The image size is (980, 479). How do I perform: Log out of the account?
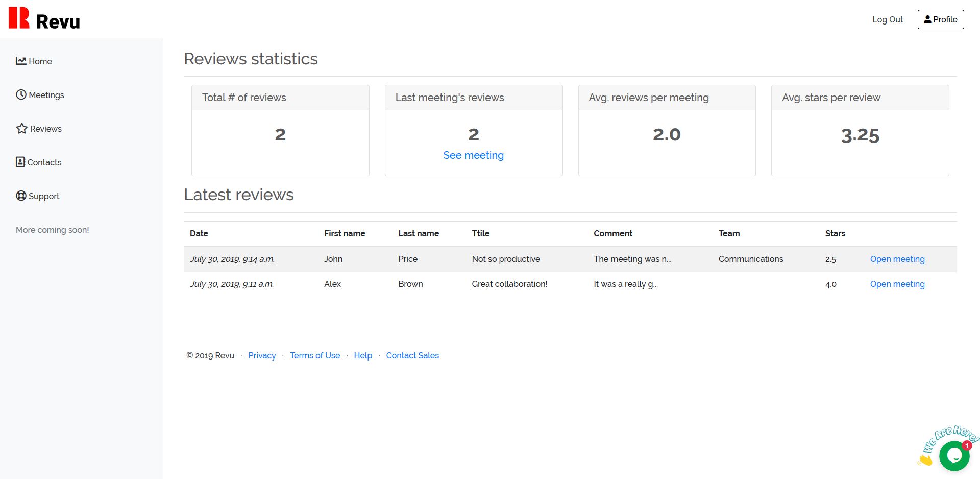pyautogui.click(x=887, y=19)
